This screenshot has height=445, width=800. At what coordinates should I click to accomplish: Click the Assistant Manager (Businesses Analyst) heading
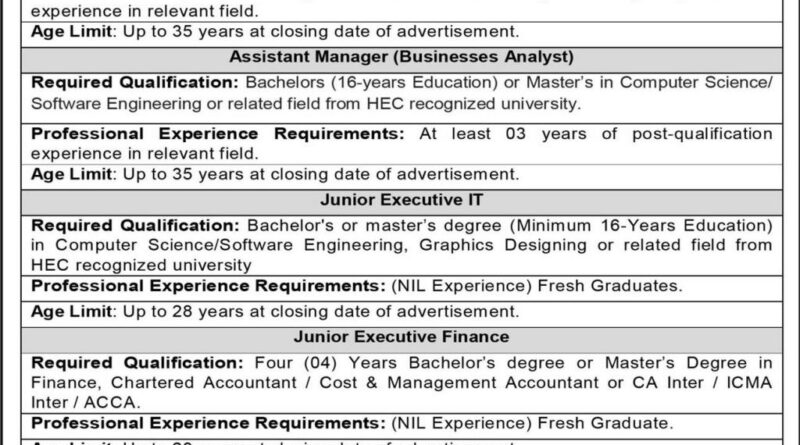399,55
